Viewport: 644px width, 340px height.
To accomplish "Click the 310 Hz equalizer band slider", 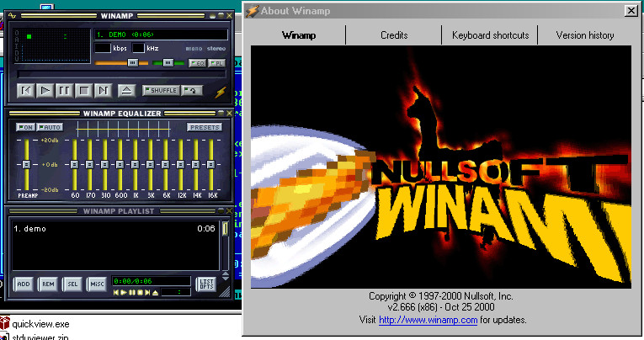I will [x=104, y=164].
